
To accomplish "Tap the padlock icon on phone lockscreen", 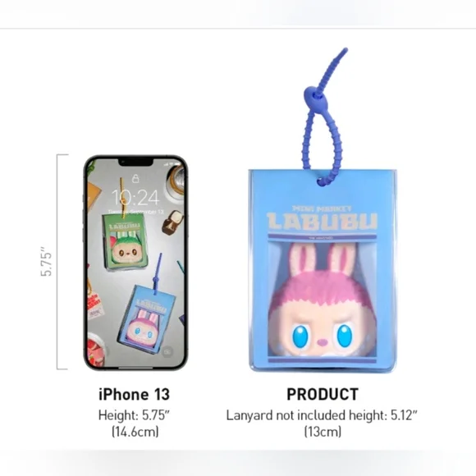I will click(x=135, y=178).
